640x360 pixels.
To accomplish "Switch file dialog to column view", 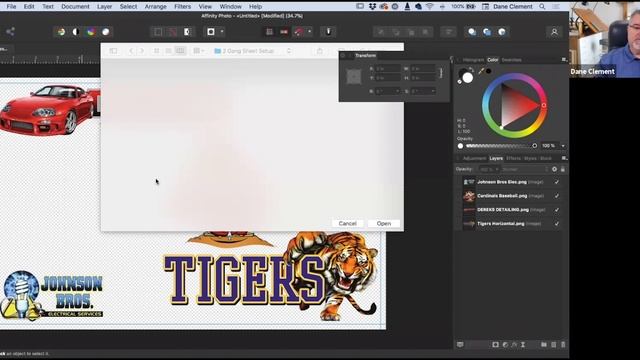I will [180, 51].
